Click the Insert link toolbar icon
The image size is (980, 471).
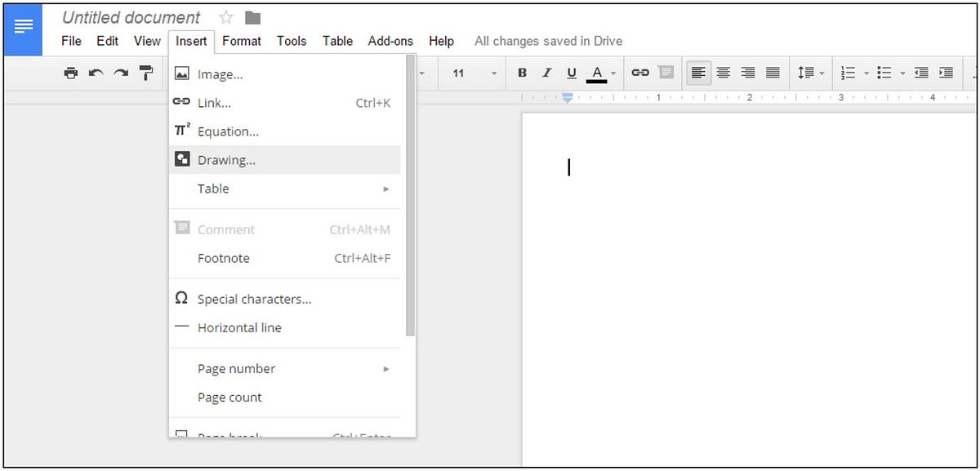coord(640,73)
